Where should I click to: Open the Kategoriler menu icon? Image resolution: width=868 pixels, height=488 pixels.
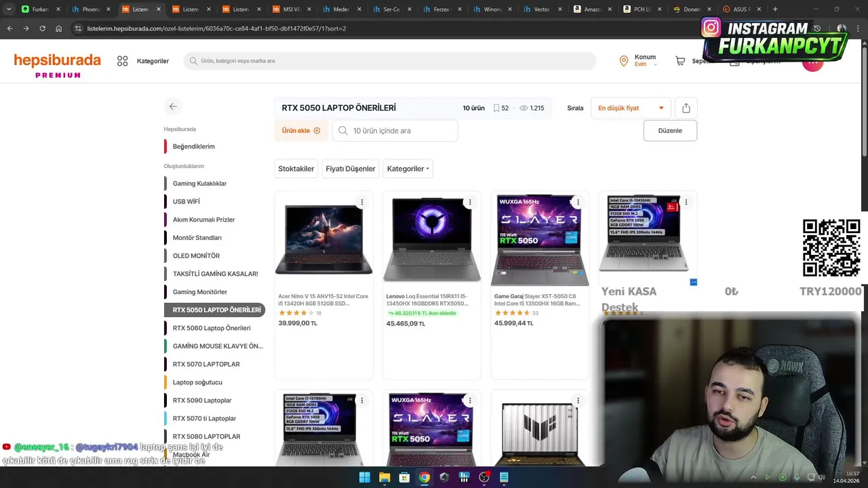pyautogui.click(x=122, y=61)
